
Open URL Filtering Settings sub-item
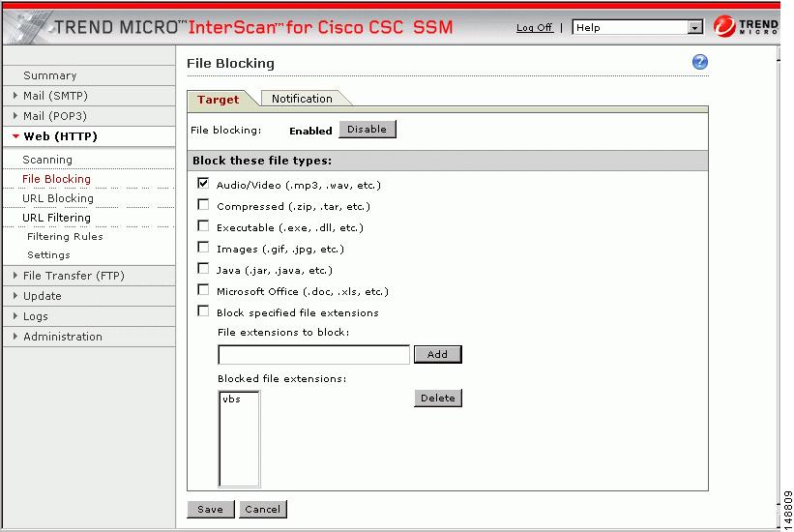tap(48, 254)
